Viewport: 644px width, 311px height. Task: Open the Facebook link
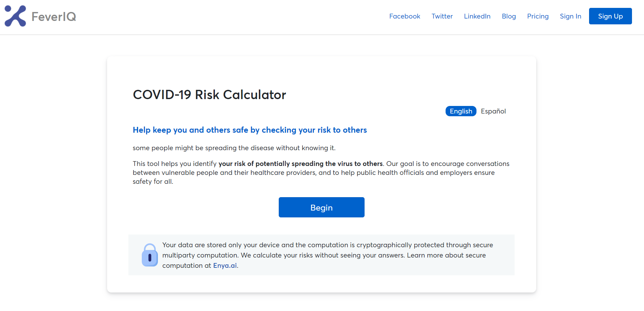pos(404,16)
